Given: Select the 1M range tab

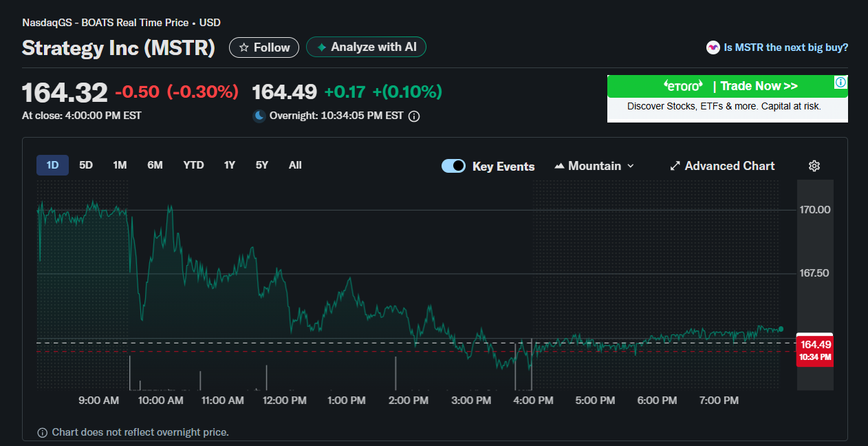Looking at the screenshot, I should click(x=120, y=165).
